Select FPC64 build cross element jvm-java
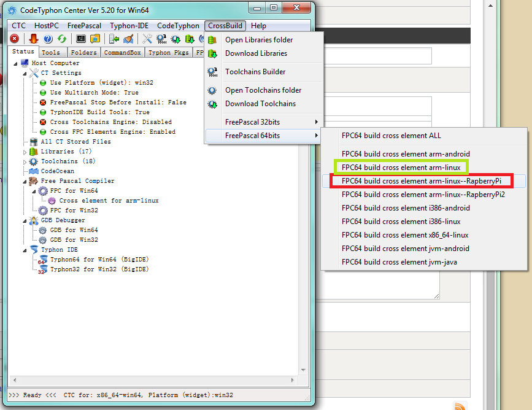The height and width of the screenshot is (410, 532). (424, 262)
